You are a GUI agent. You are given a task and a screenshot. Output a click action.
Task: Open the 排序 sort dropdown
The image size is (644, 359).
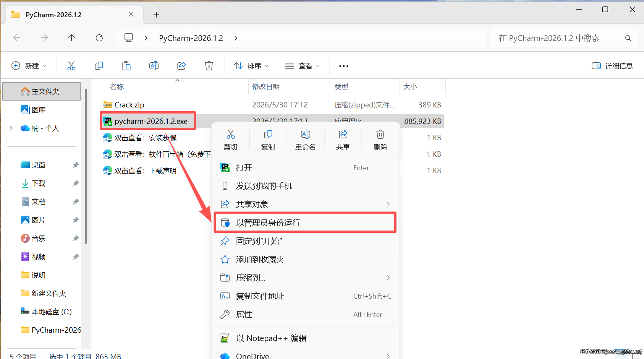(x=251, y=66)
